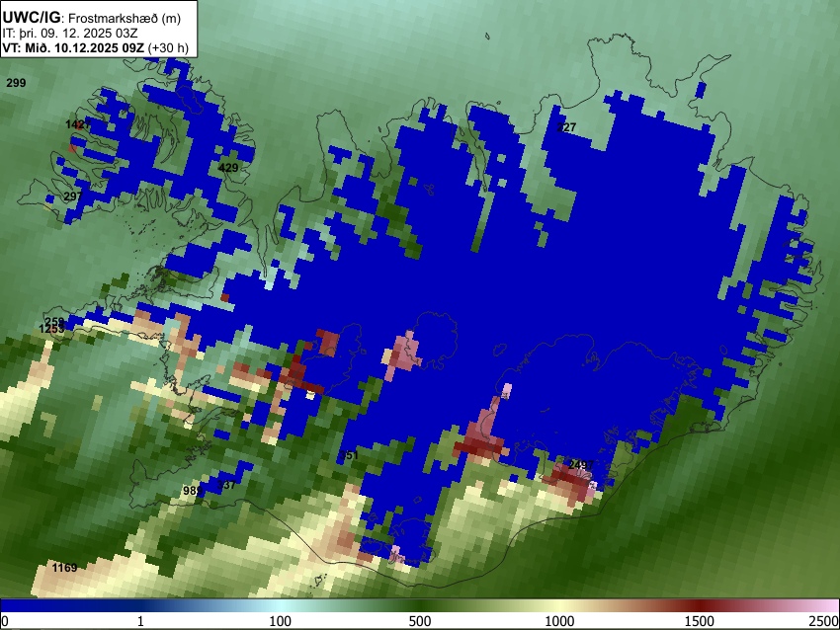Click the map value 227
Screen dimensions: 840x630
566,126
